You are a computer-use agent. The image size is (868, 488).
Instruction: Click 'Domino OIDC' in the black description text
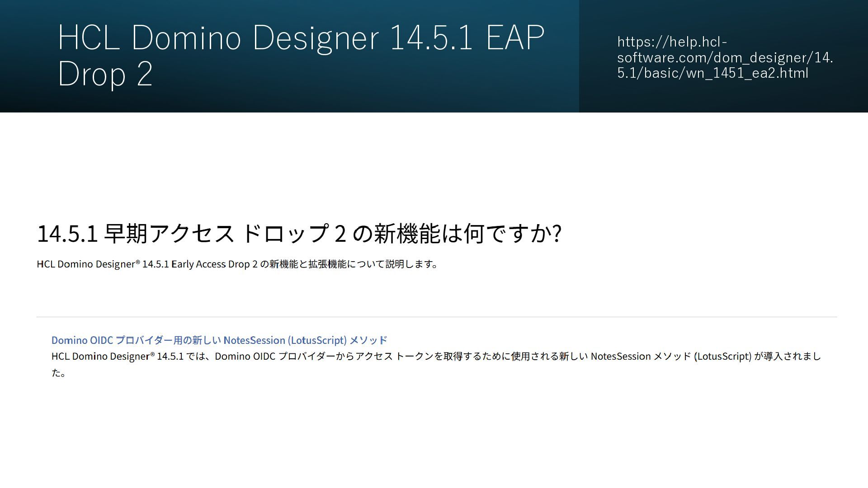point(245,357)
